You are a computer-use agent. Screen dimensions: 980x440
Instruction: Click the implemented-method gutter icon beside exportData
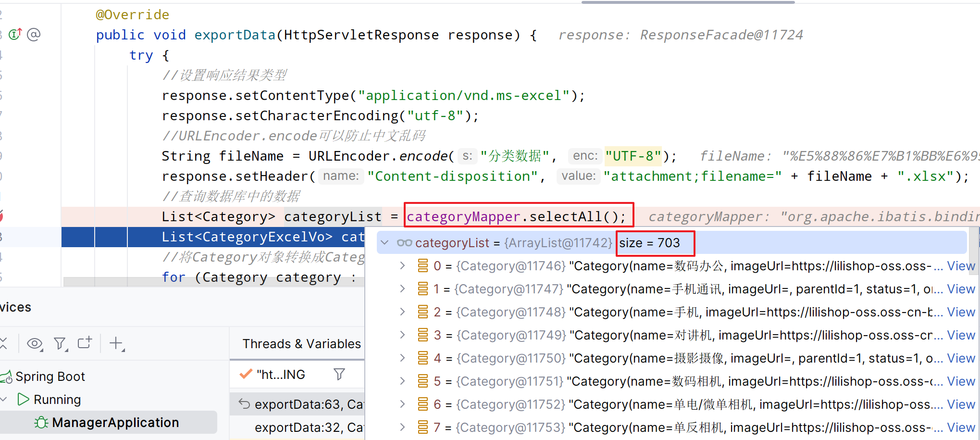[x=15, y=35]
